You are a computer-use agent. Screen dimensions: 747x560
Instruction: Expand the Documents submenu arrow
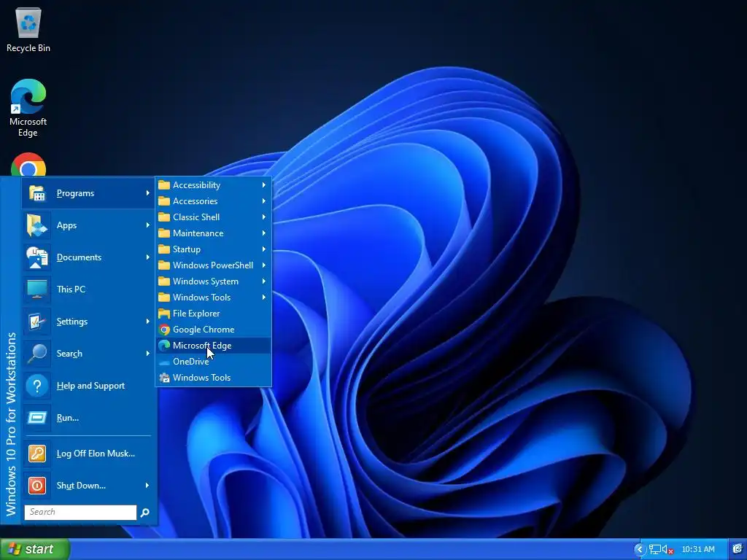tap(147, 257)
